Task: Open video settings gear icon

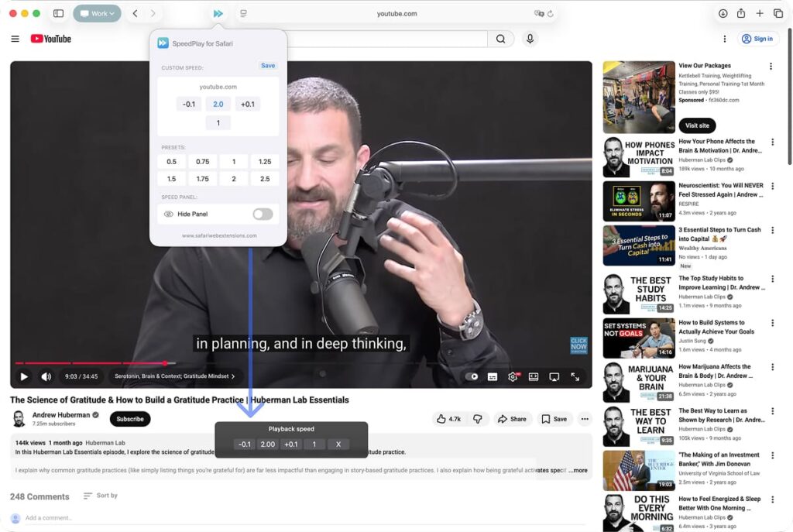Action: click(512, 376)
